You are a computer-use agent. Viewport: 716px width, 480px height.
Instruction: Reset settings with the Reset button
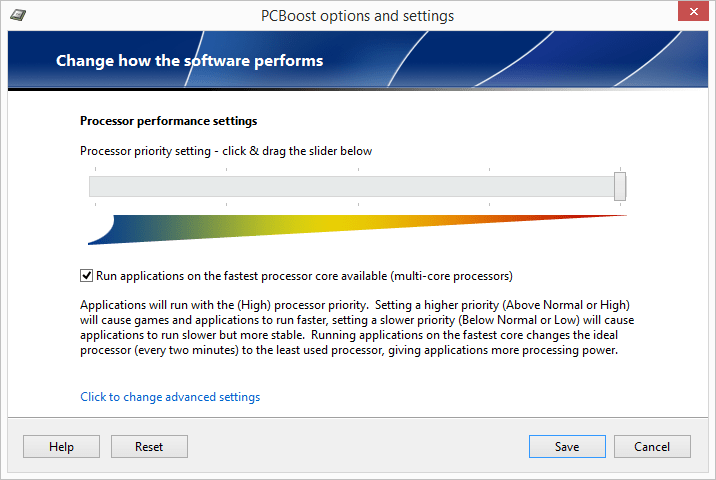pyautogui.click(x=149, y=447)
